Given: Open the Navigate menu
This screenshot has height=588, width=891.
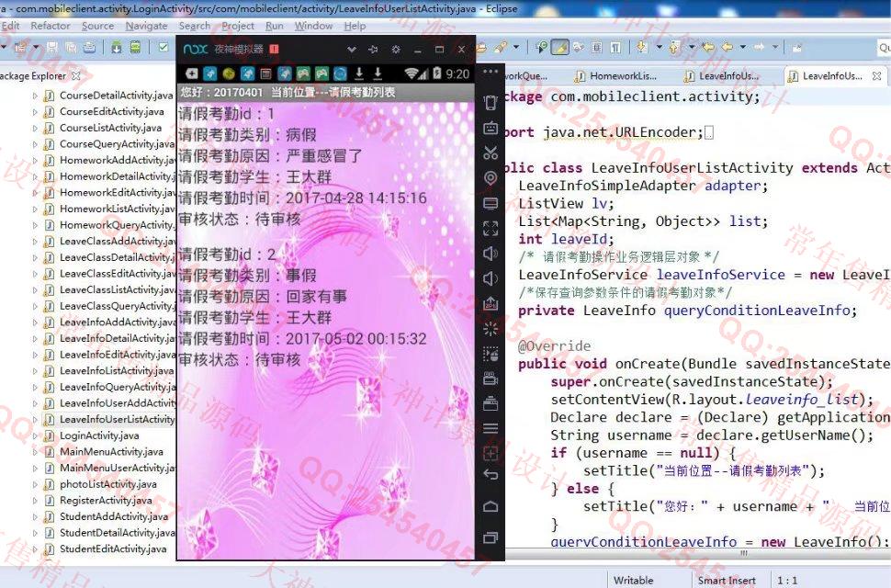Looking at the screenshot, I should coord(146,26).
